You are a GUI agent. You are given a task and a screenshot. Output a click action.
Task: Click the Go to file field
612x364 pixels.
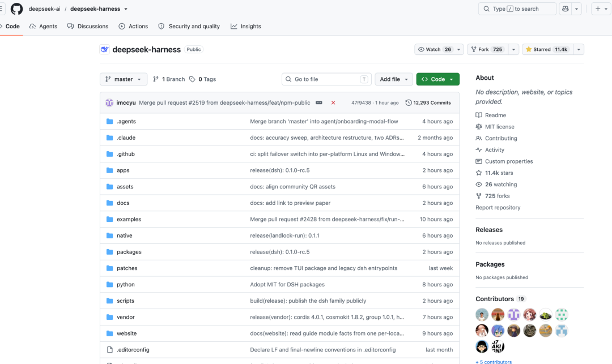tap(326, 79)
